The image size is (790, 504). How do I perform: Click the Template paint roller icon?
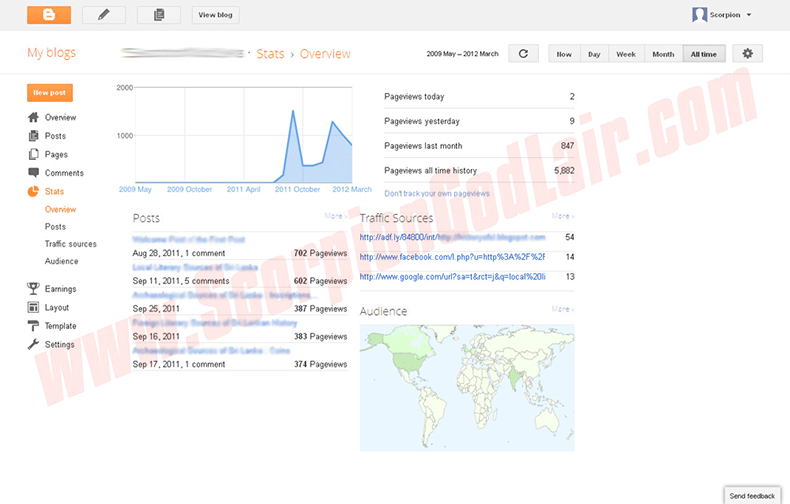[x=33, y=326]
